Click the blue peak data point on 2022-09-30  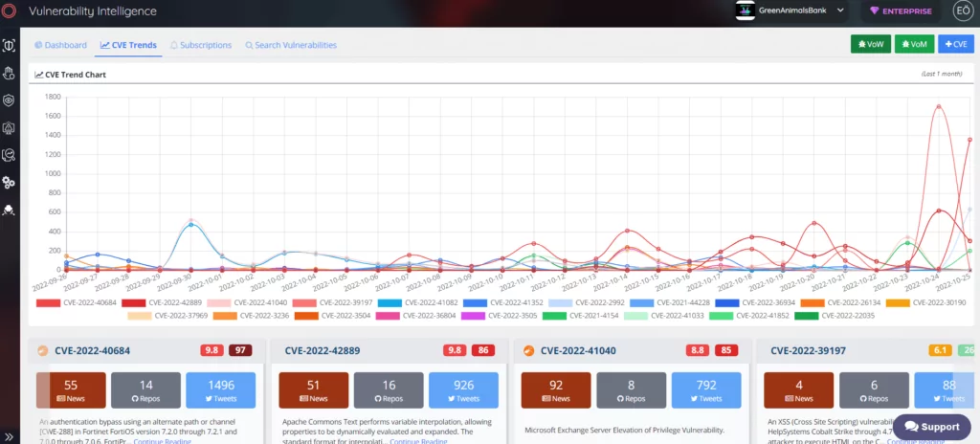pyautogui.click(x=190, y=225)
